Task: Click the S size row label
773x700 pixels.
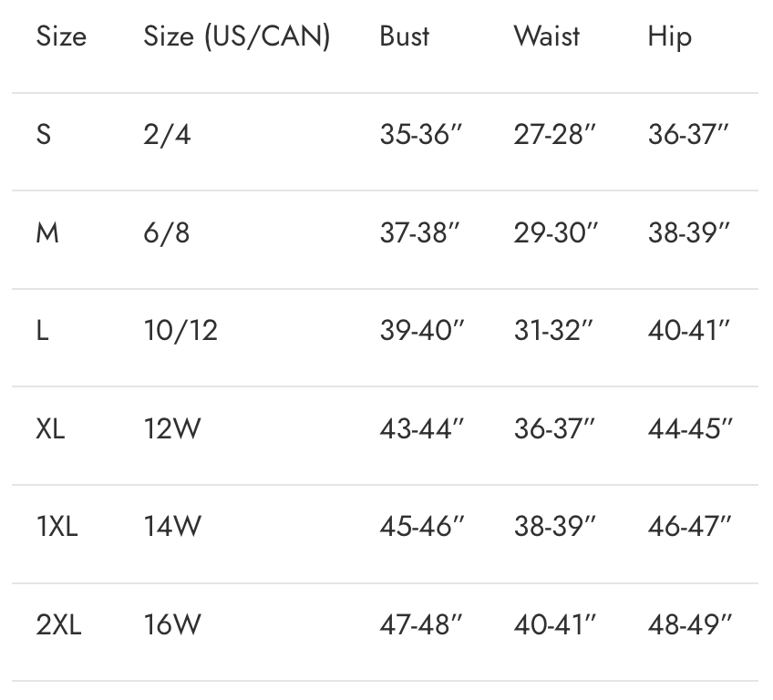Action: (x=44, y=135)
